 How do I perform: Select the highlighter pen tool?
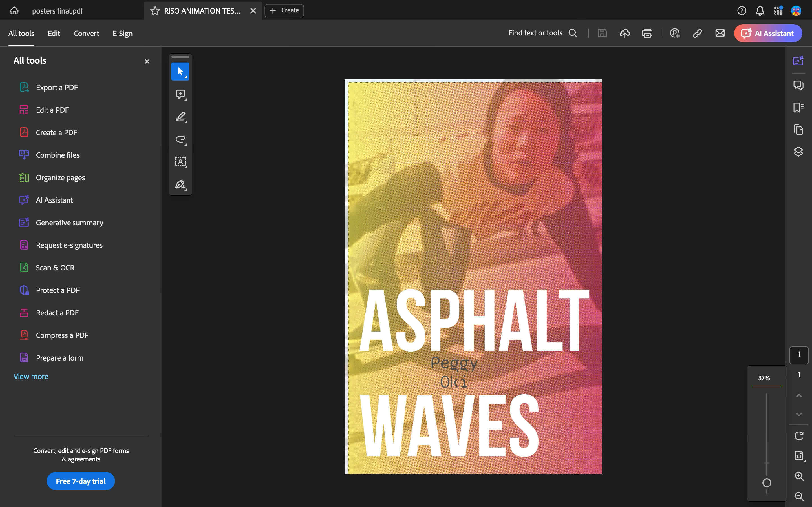180,117
